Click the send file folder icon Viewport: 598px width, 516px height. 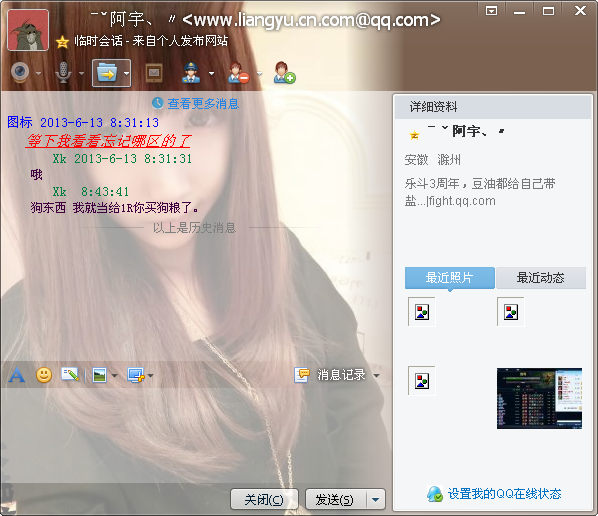[x=107, y=73]
